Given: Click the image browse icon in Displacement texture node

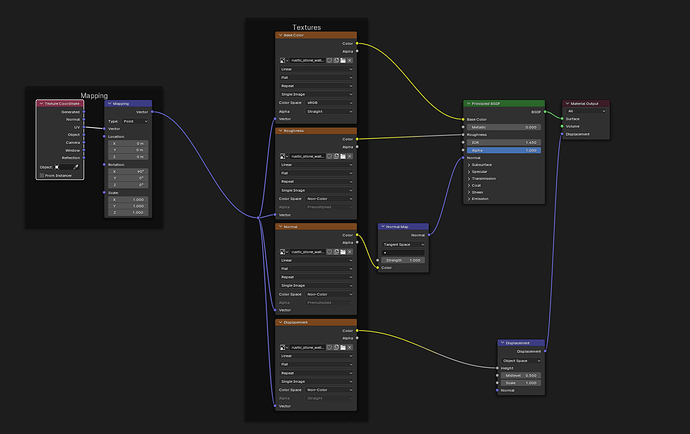Looking at the screenshot, I should pyautogui.click(x=284, y=347).
